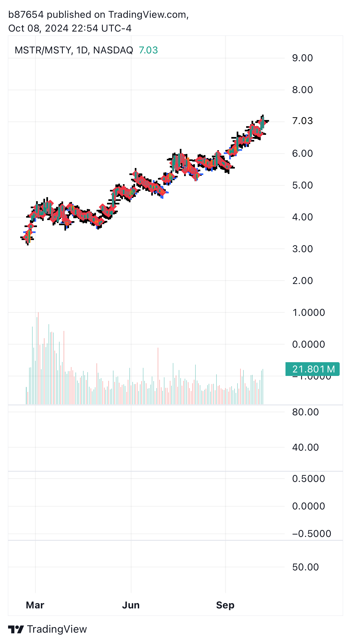Click the 3.00 price axis label
The height and width of the screenshot is (644, 351).
302,249
